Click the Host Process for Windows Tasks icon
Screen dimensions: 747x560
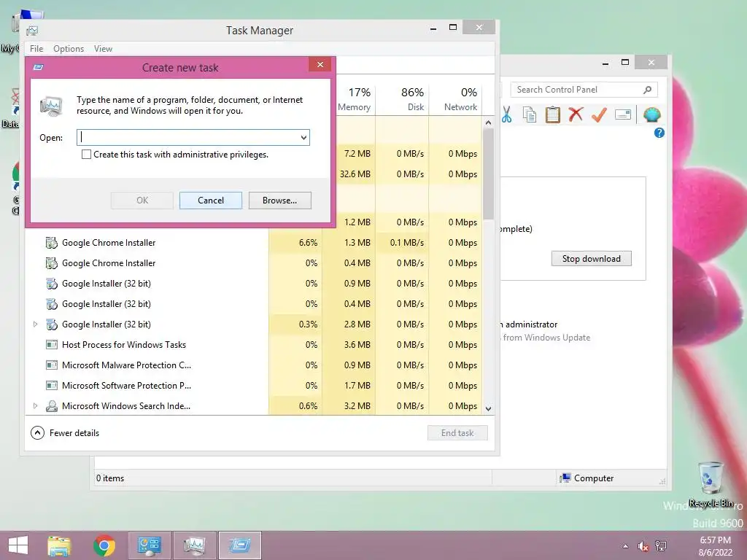[52, 345]
